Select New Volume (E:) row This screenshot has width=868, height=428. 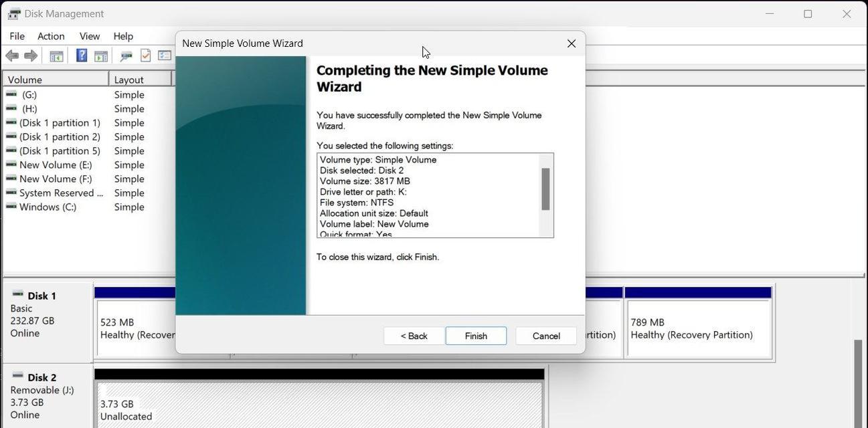[55, 165]
